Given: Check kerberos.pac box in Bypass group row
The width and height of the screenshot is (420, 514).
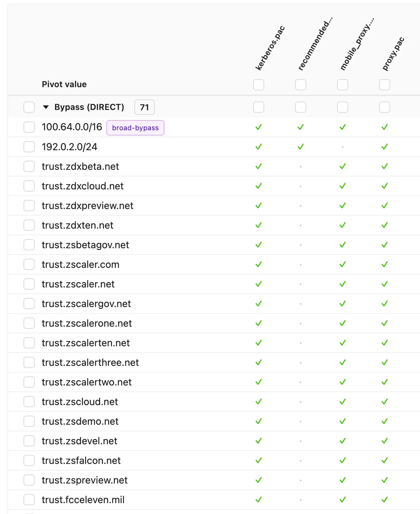Looking at the screenshot, I should (259, 107).
